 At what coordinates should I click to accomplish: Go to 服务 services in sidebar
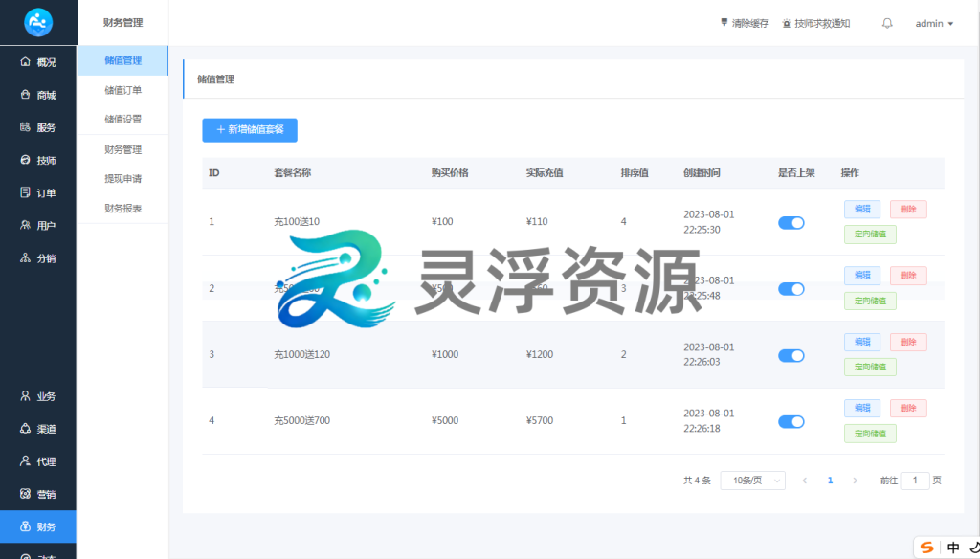point(38,127)
